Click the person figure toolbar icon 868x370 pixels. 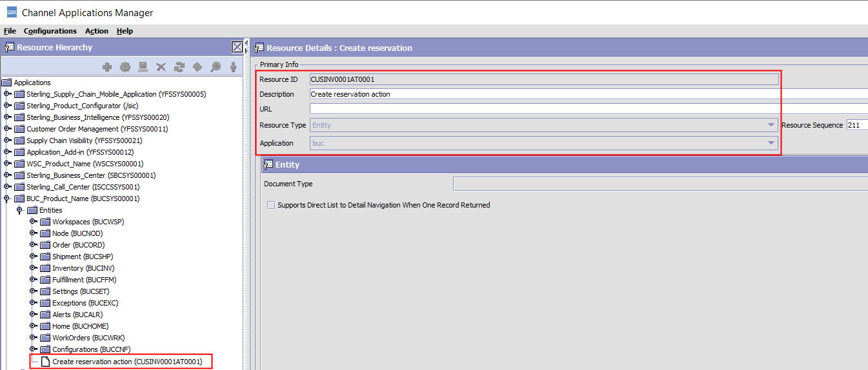click(x=233, y=67)
